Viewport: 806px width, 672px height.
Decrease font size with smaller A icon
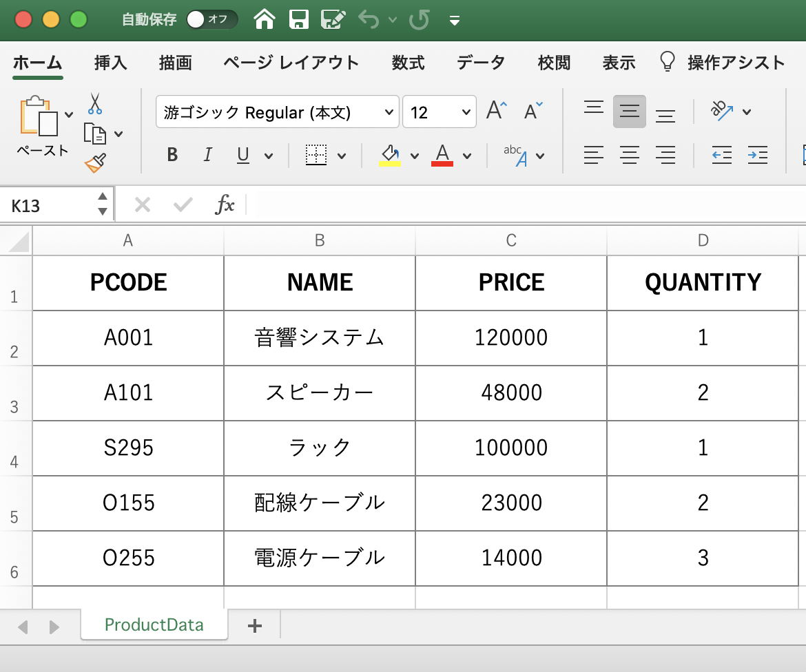coord(533,110)
